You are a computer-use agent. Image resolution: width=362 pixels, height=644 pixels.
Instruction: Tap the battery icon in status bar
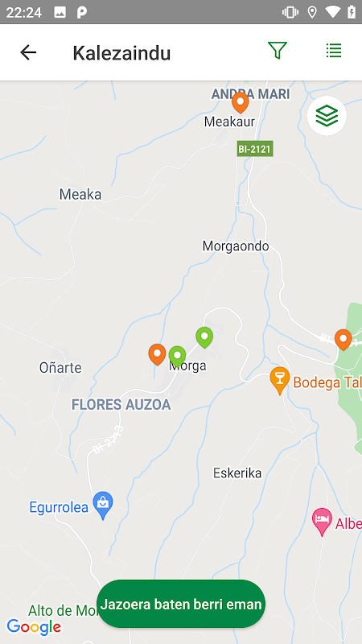352,12
